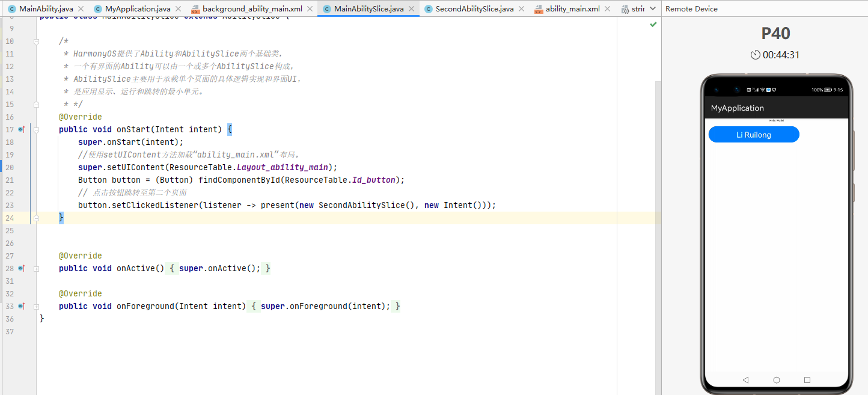Click override gutter icon beside onStart
Image resolution: width=868 pixels, height=395 pixels.
22,129
